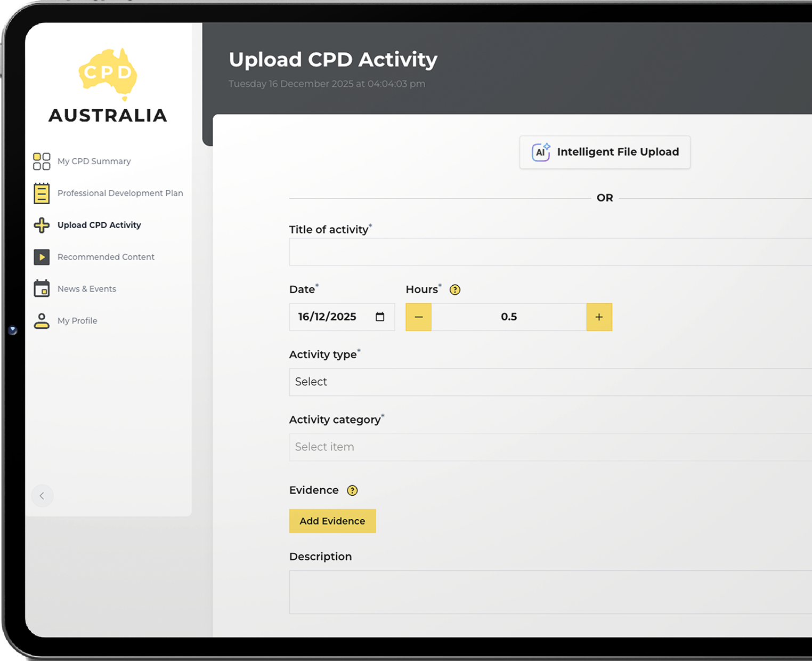Click the My Profile person icon

42,320
